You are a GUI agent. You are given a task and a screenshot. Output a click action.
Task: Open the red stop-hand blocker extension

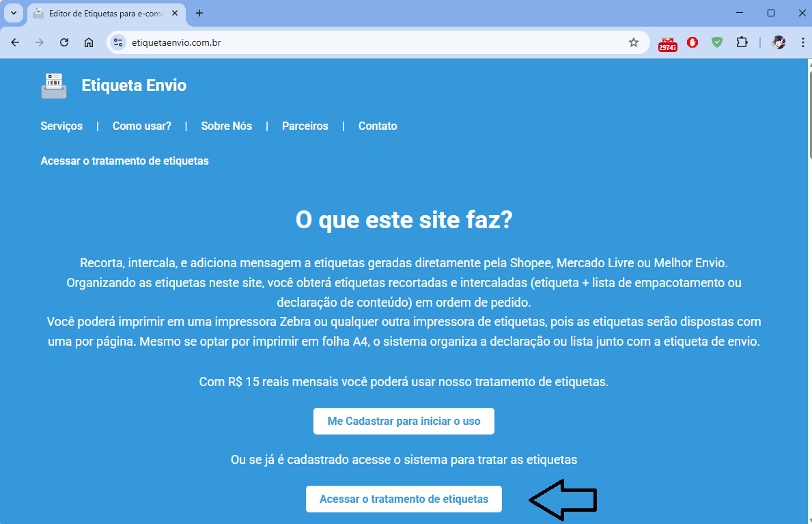(x=692, y=42)
